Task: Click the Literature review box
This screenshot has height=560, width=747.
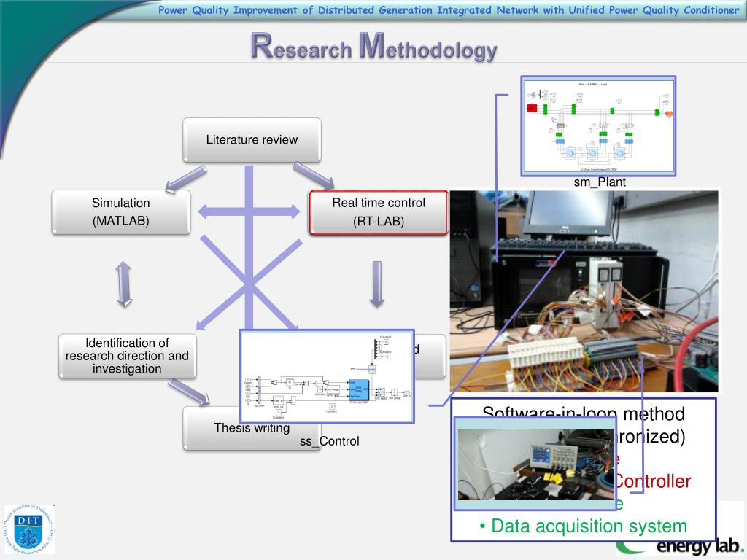Action: (x=252, y=140)
